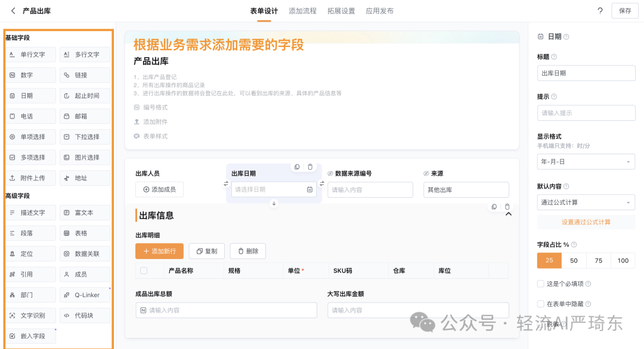Click the 保存 button
644x349 pixels.
[x=624, y=10]
